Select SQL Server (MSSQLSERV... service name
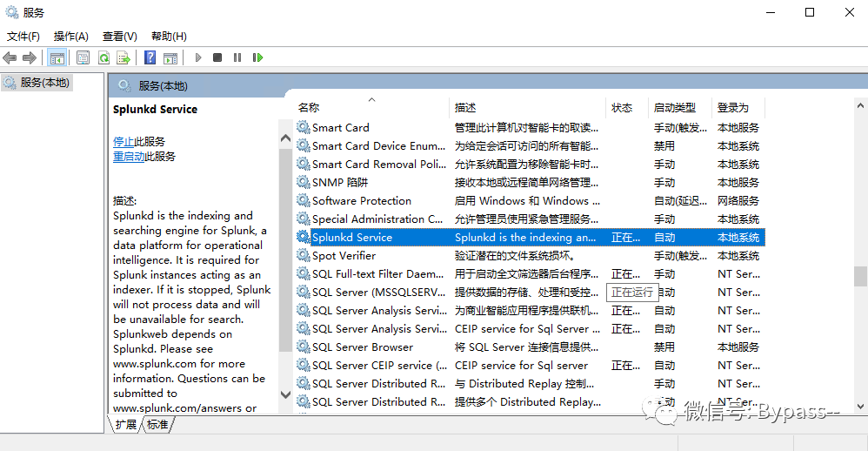 378,292
